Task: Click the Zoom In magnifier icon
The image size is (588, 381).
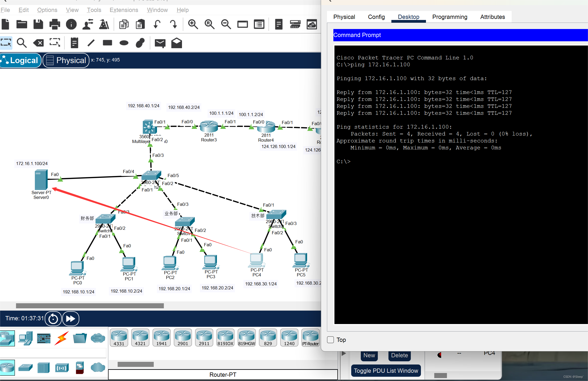Action: point(193,24)
